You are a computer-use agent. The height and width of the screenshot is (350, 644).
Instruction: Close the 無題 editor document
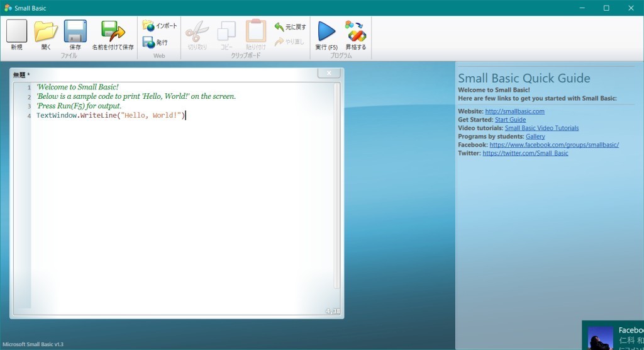[x=329, y=73]
